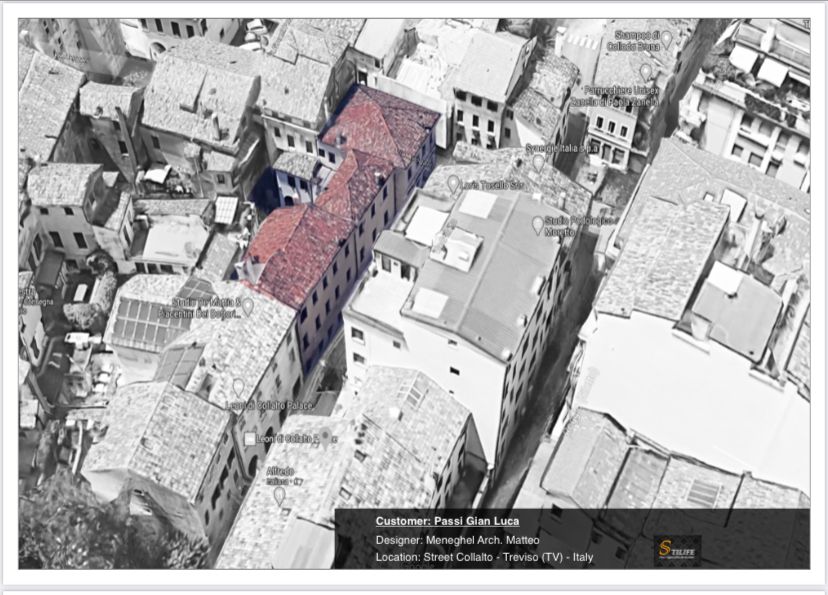The width and height of the screenshot is (828, 595).
Task: Select the Parrucchiere Unisex Zanella location pin
Action: (x=645, y=72)
